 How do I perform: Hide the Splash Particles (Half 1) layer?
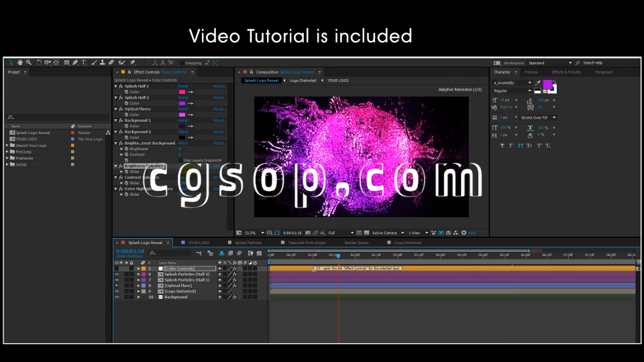[x=117, y=280]
